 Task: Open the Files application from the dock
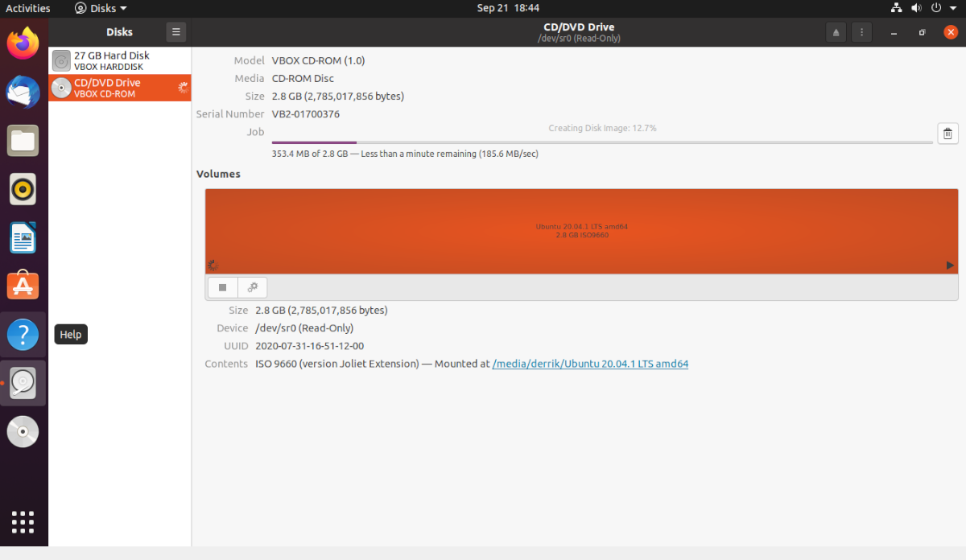point(23,140)
